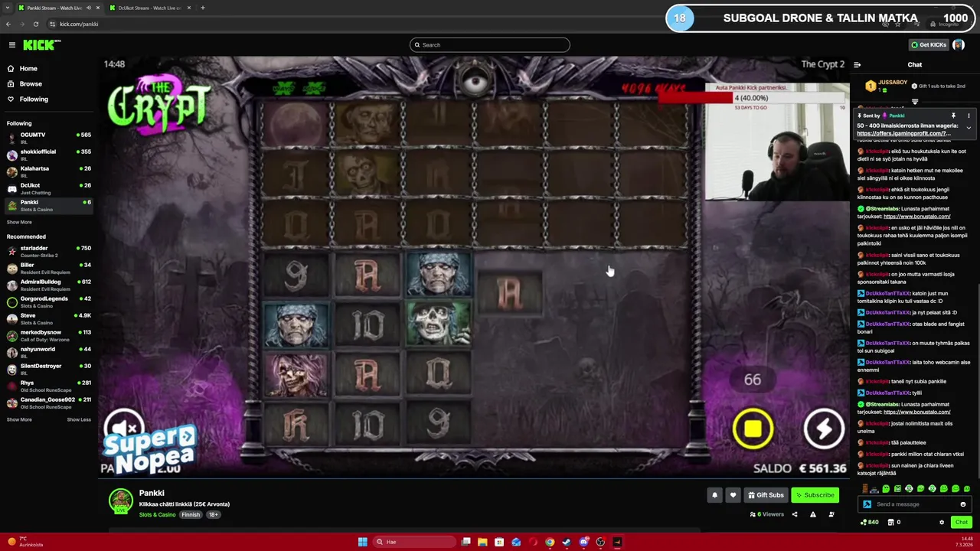
Task: Toggle the lightning turbo spin button
Action: point(824,429)
